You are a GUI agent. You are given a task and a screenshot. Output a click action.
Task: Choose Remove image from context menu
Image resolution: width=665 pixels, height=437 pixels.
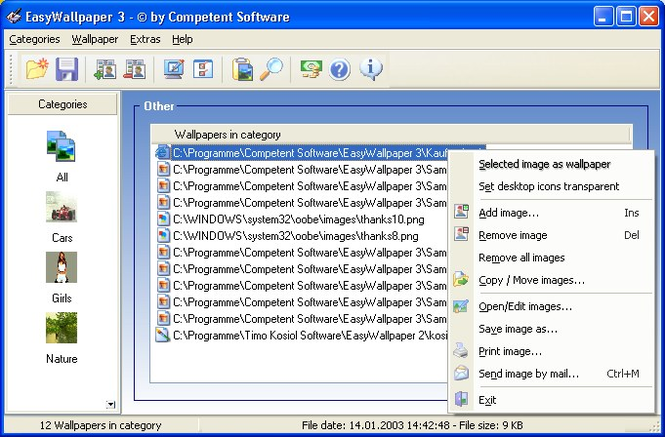551,235
